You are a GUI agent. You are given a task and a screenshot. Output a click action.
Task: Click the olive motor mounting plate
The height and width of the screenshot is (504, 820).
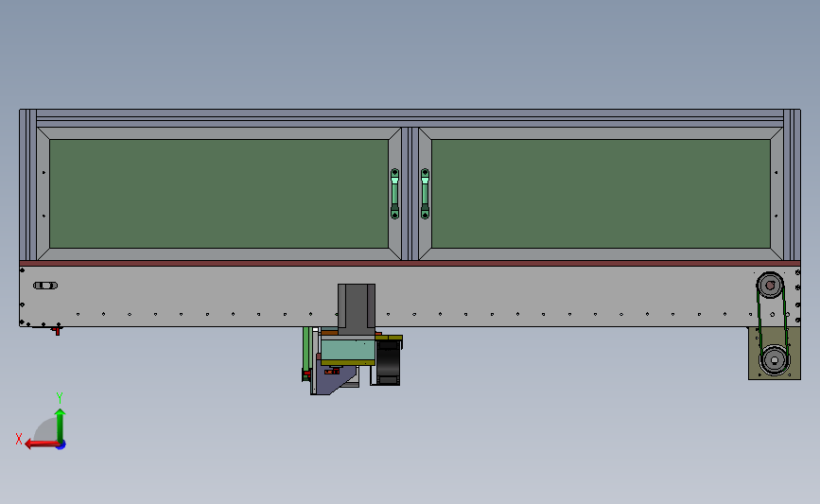(774, 354)
